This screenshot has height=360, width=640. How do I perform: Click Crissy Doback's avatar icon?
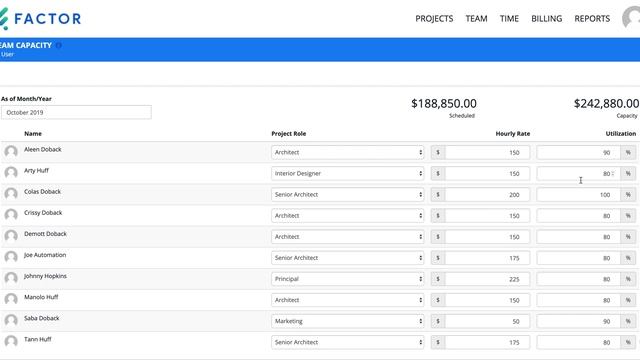(11, 215)
